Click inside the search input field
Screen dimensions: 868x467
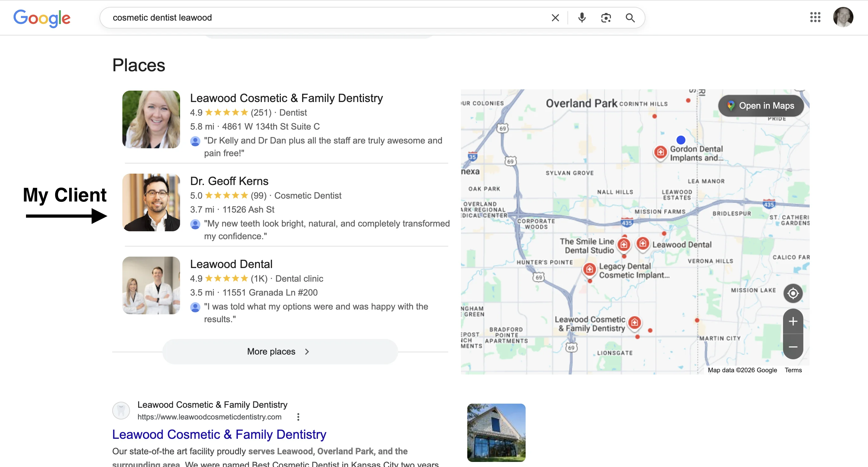[303, 17]
